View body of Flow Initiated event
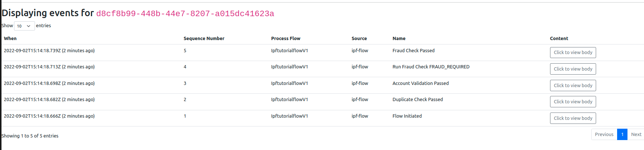644x150 pixels. click(x=573, y=118)
